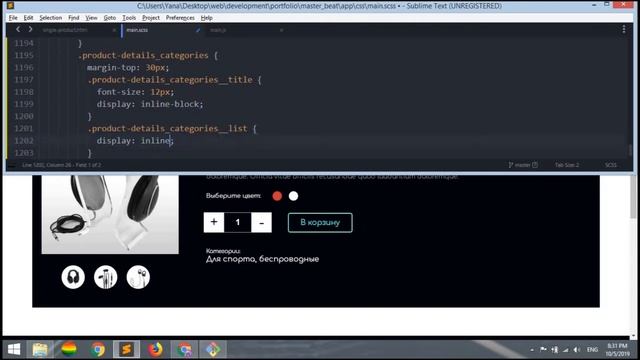Click the .product-details_categories__list selector
This screenshot has width=640, height=360.
pyautogui.click(x=167, y=128)
